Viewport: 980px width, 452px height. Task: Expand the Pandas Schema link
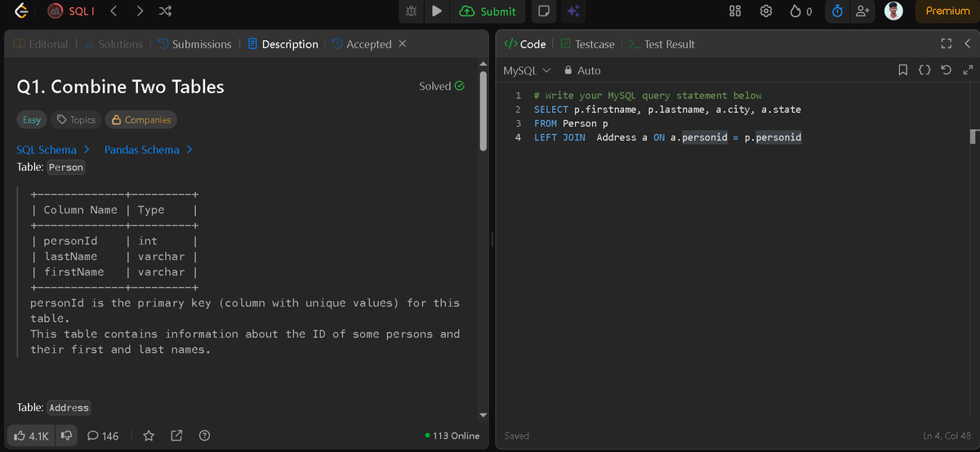149,150
